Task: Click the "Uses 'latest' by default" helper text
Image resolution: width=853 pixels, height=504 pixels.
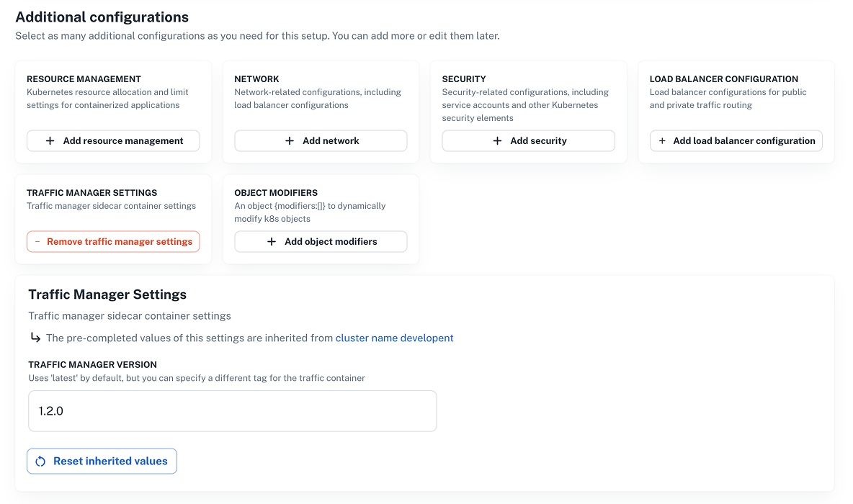Action: (196, 378)
